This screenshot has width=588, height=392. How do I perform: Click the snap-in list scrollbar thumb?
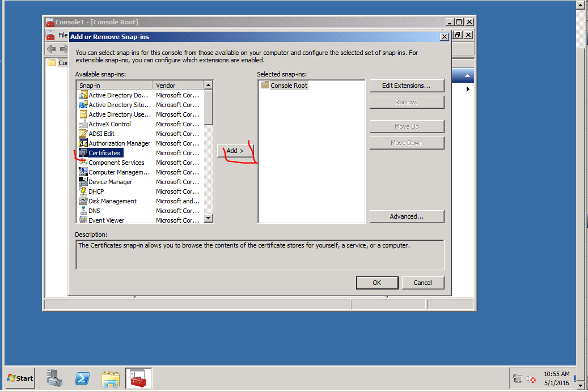click(209, 107)
